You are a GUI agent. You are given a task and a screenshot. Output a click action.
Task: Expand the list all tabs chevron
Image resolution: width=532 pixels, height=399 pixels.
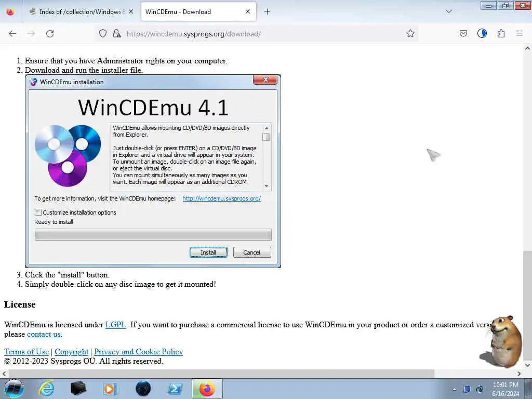click(448, 11)
